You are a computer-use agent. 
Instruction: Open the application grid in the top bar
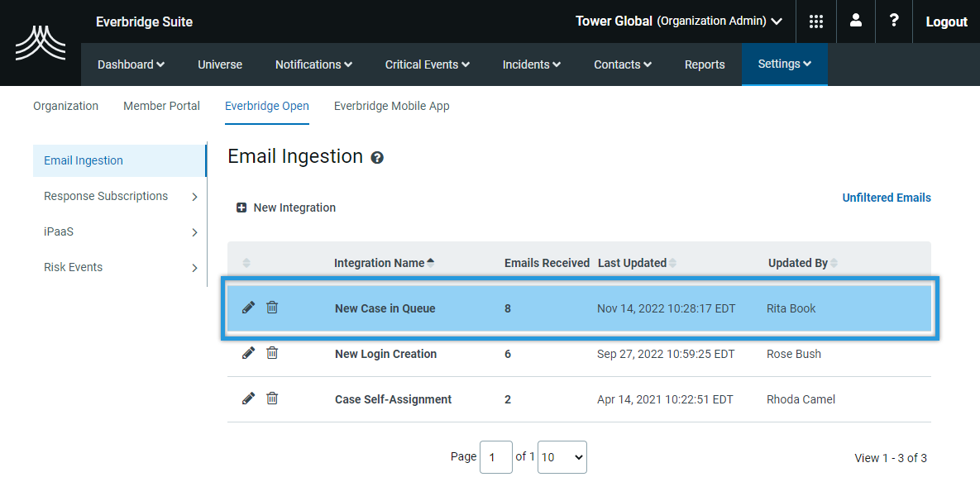[815, 21]
